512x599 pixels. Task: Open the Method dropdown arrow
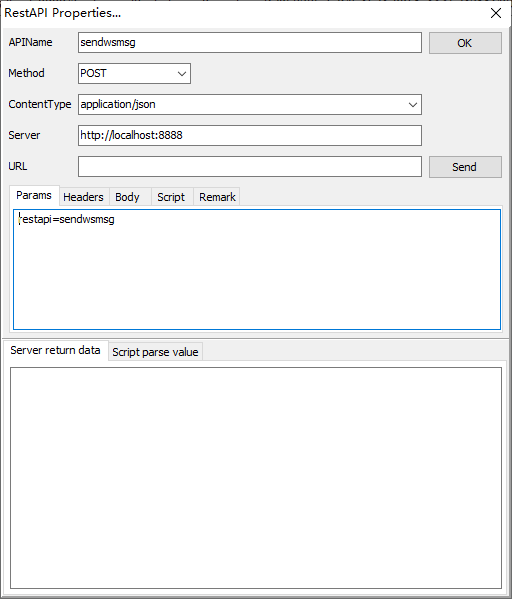pyautogui.click(x=182, y=73)
